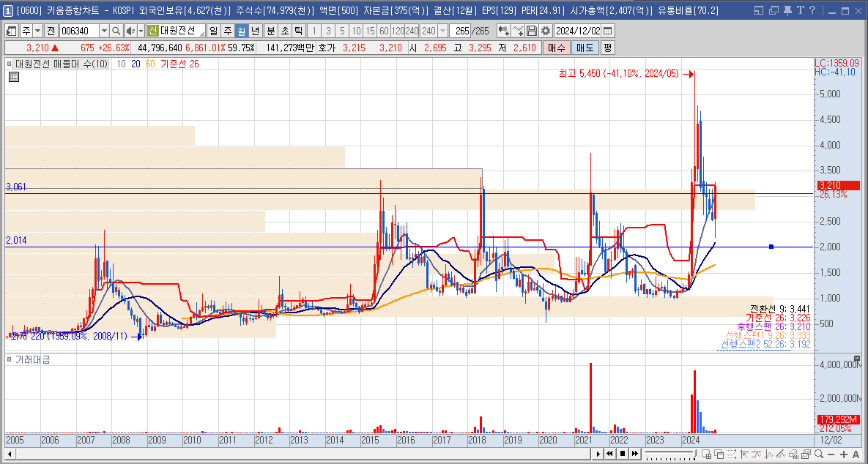This screenshot has width=868, height=464.
Task: Click the table grid icon under chart title
Action: tap(14, 77)
